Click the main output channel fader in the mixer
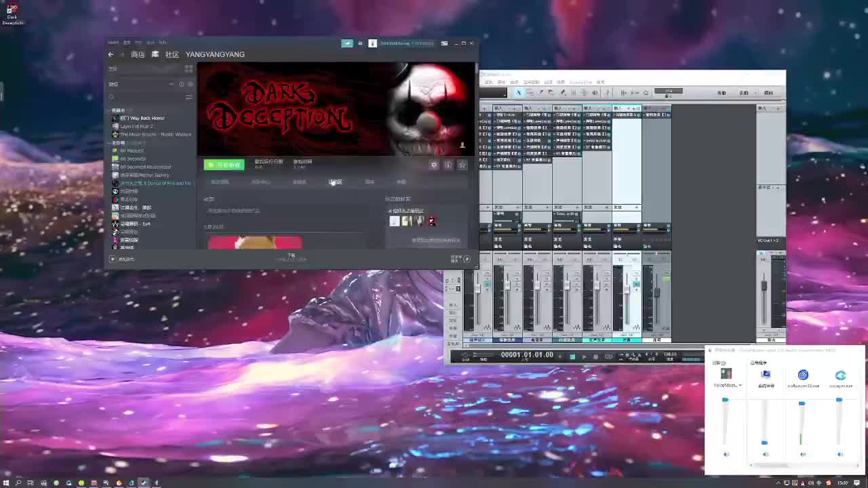This screenshot has height=488, width=868. tap(764, 286)
